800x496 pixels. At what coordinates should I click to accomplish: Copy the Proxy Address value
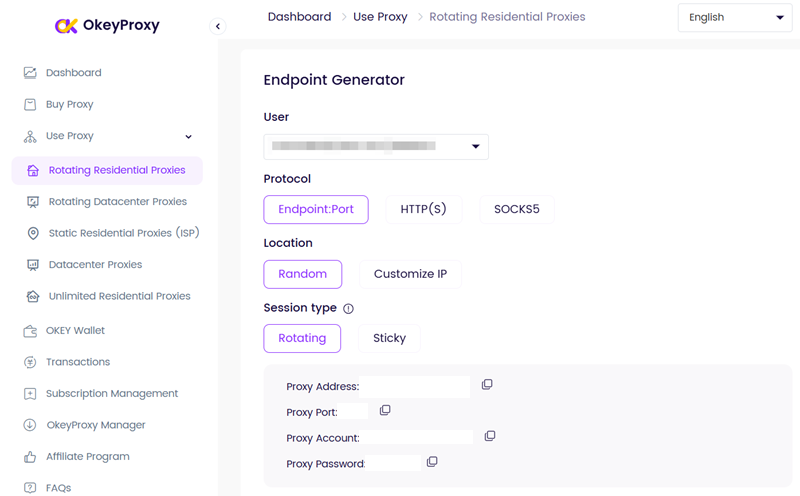(487, 384)
